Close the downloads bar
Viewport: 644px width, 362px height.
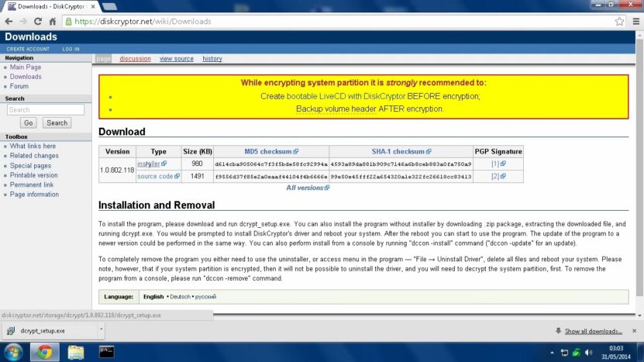(x=634, y=331)
